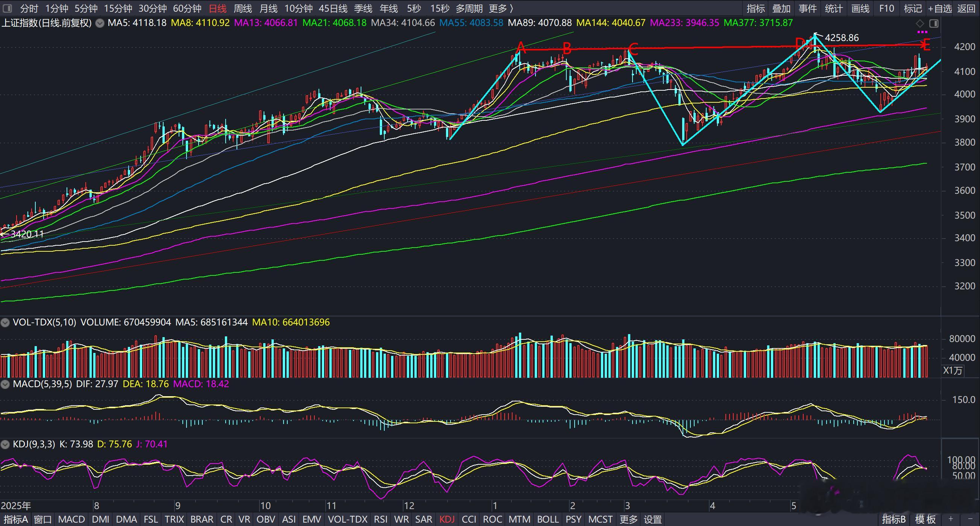Viewport: 980px width, 526px height.
Task: Select the 指标A tab in bottom bar
Action: click(x=15, y=519)
